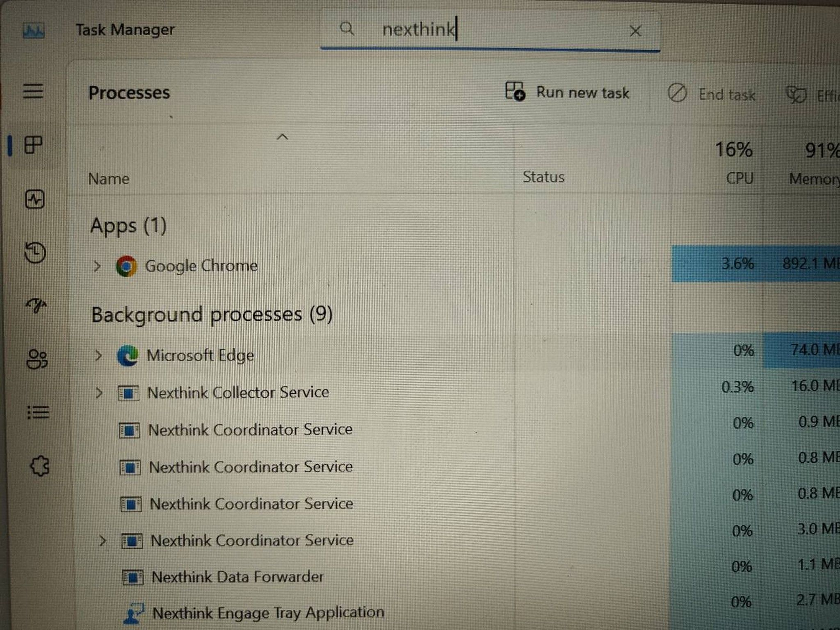Click the Nexthink Collector Service icon

[128, 393]
